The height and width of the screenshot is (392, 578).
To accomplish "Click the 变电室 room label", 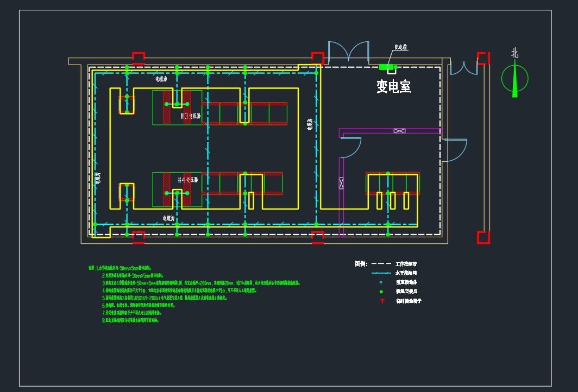I will 393,86.
